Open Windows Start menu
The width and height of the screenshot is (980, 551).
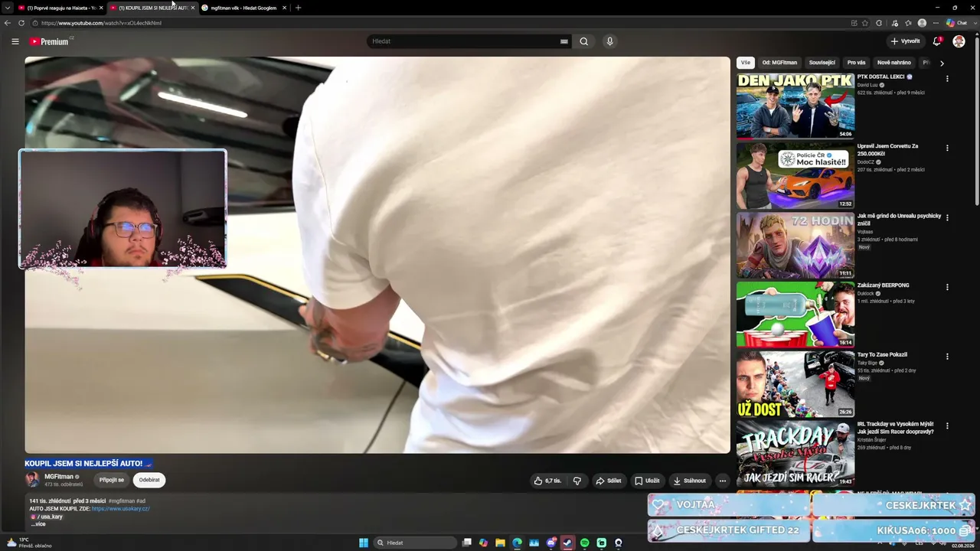click(x=364, y=543)
